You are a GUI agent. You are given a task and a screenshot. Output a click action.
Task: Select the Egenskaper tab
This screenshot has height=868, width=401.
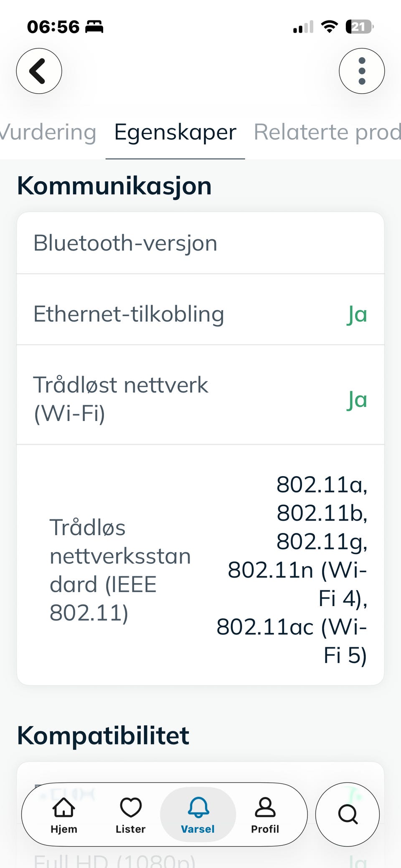pos(175,132)
